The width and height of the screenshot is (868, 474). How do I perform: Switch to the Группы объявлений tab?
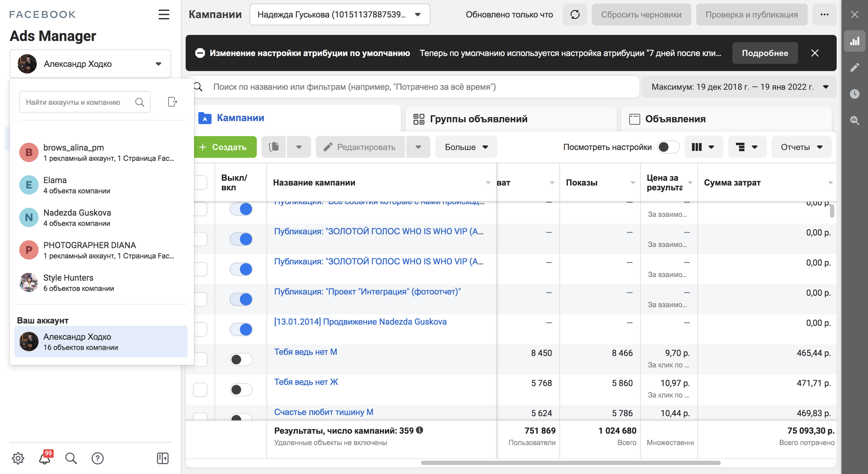coord(511,119)
